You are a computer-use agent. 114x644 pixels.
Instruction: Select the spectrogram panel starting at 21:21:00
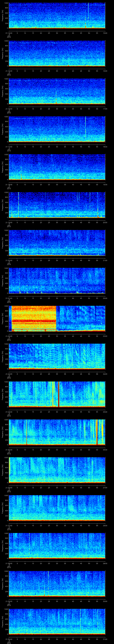(x=57, y=281)
